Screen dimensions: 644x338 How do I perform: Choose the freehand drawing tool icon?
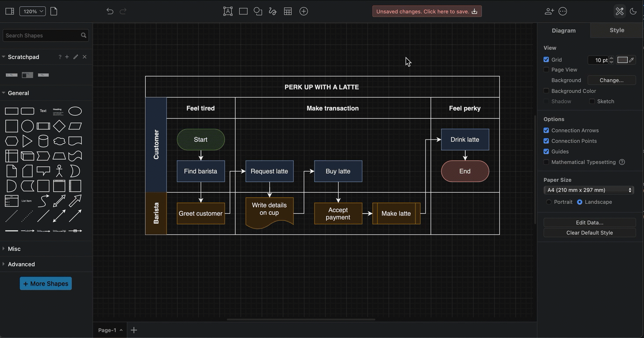(x=273, y=11)
